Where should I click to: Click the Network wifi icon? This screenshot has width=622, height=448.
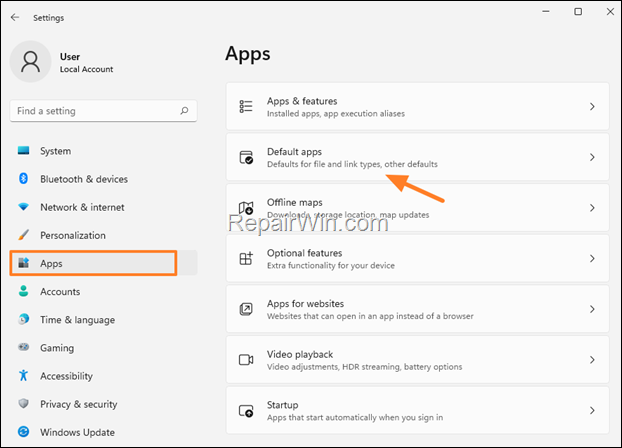[x=23, y=207]
